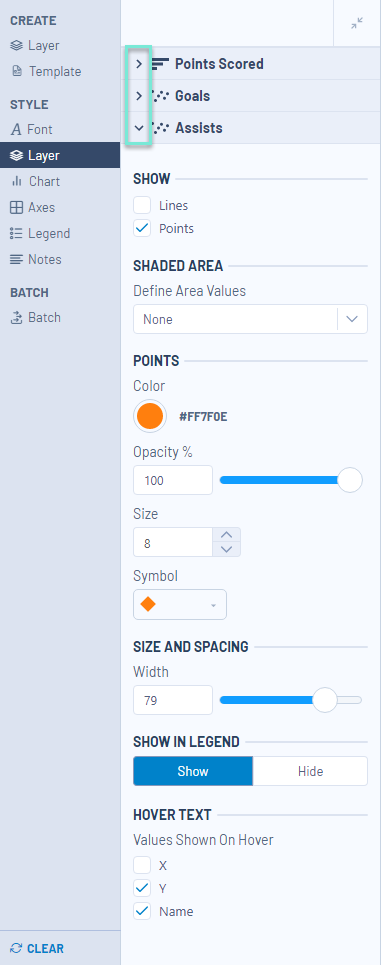The width and height of the screenshot is (381, 965).
Task: Enable the Lines checkbox
Action: 142,206
